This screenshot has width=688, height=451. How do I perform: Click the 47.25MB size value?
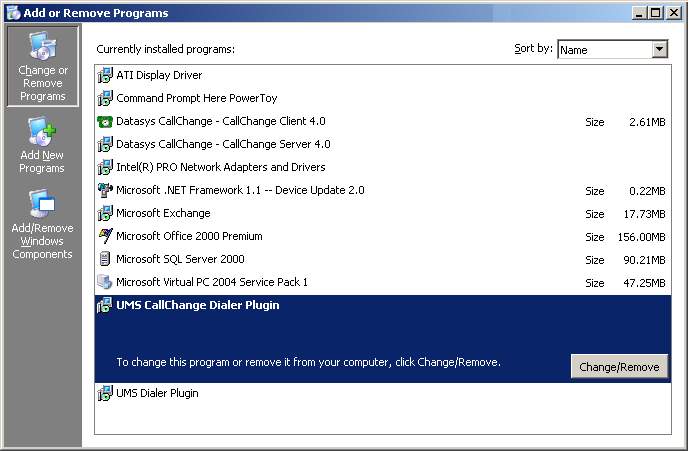[x=645, y=283]
